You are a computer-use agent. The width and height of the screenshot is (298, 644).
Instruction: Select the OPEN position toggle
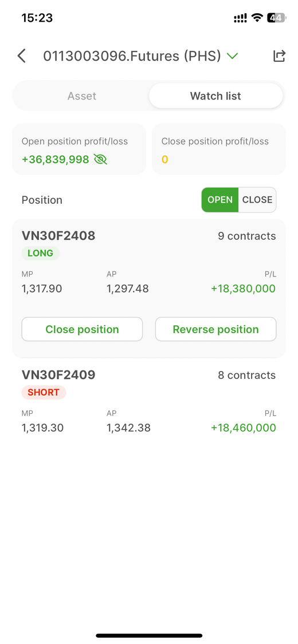point(220,200)
